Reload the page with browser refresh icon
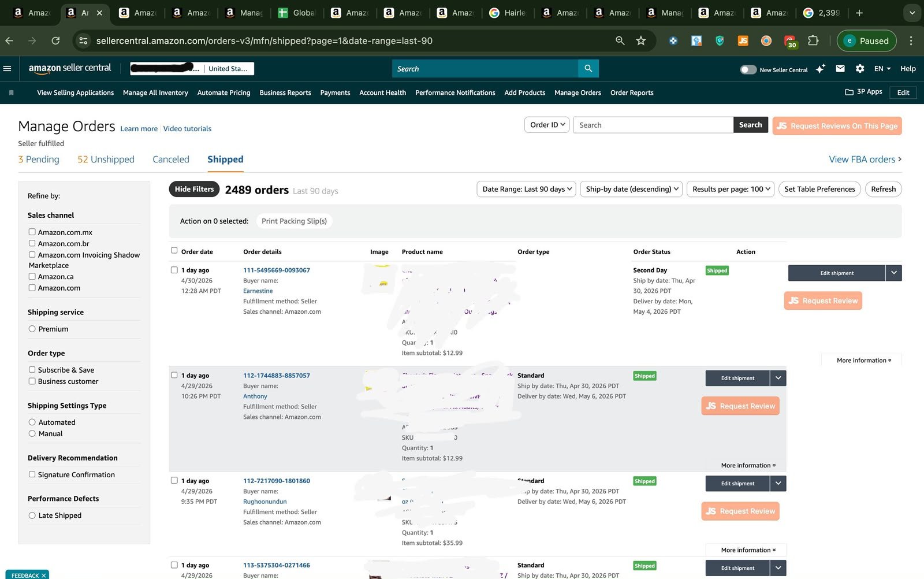 coord(55,40)
